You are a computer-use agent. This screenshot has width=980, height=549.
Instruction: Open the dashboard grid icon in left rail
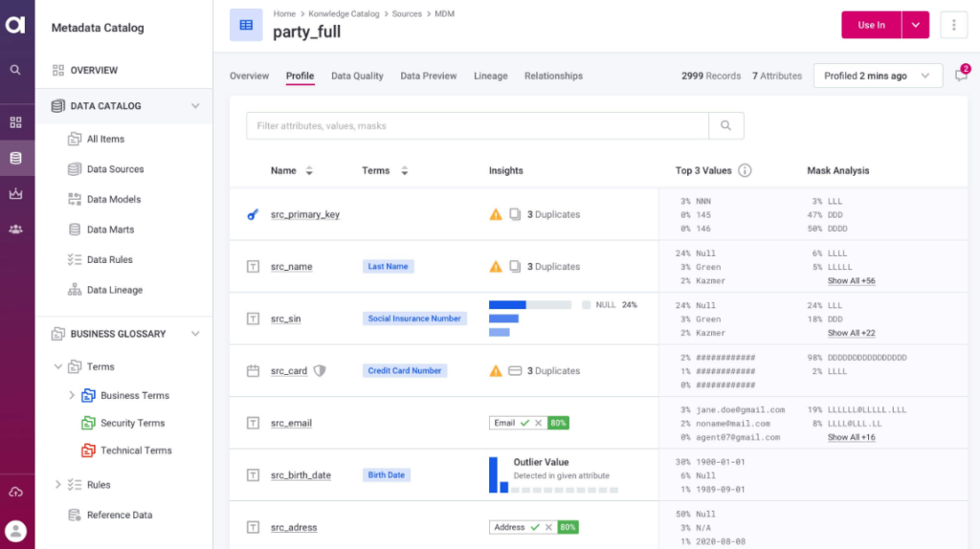[x=15, y=122]
